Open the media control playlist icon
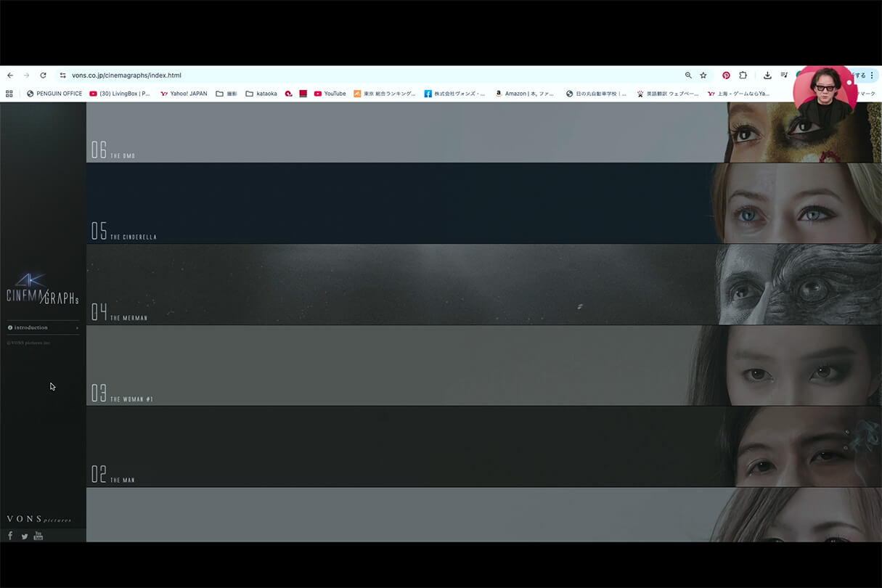 [784, 75]
